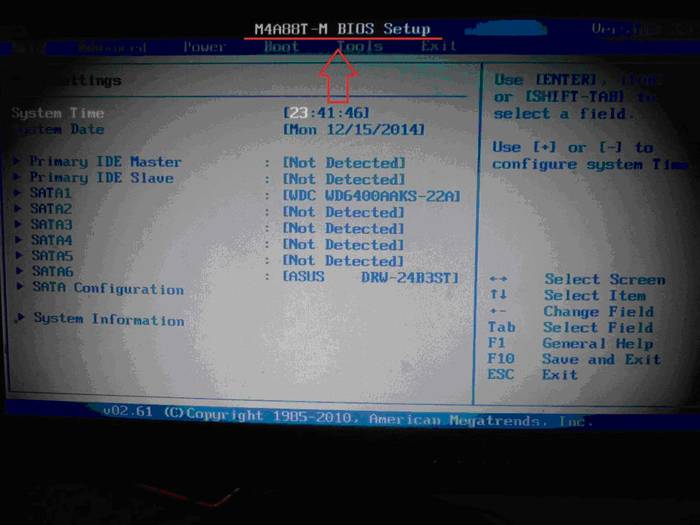Viewport: 700px width, 525px height.
Task: Open the SATA6 optical drive entry
Action: coord(51,272)
